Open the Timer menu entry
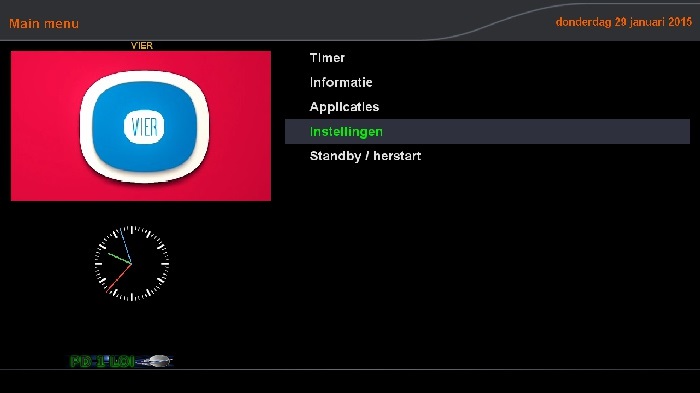This screenshot has width=700, height=393. [327, 58]
